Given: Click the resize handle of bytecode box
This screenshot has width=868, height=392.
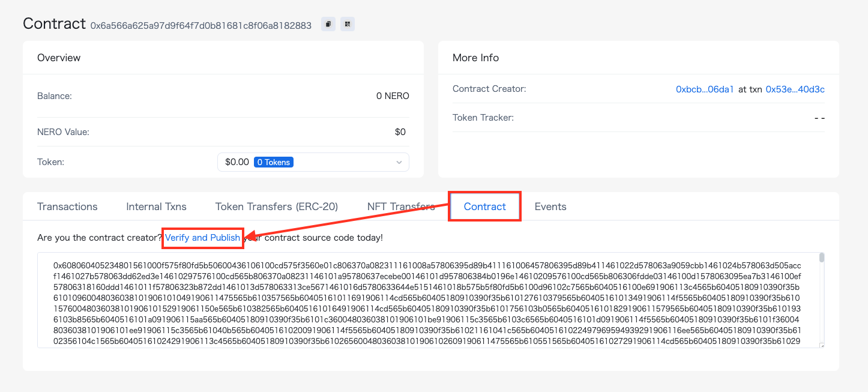Looking at the screenshot, I should coord(821,345).
